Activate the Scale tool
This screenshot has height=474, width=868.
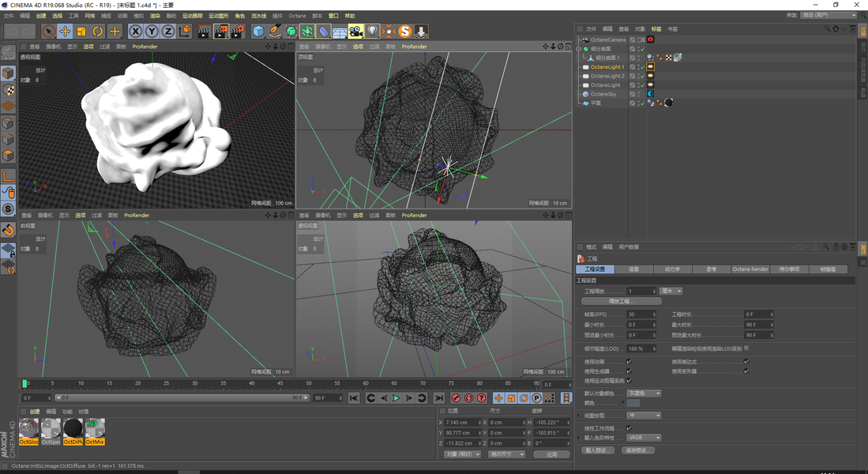(x=81, y=32)
